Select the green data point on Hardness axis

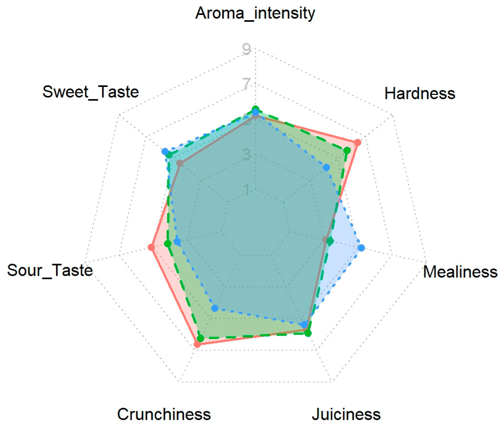347,151
